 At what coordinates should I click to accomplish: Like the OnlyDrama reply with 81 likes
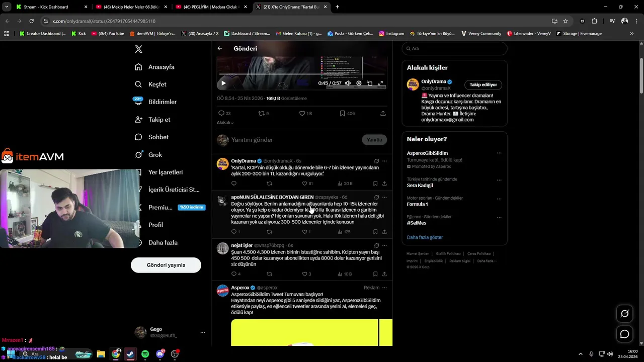pyautogui.click(x=307, y=184)
